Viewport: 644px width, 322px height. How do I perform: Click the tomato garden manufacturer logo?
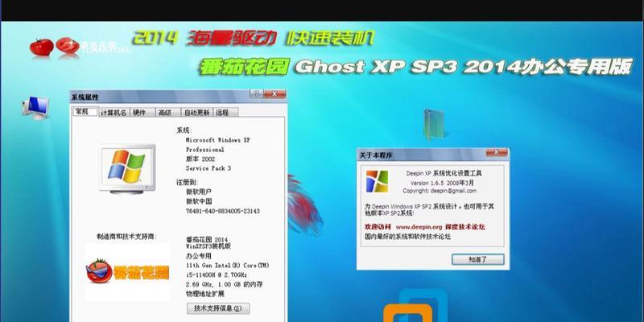tap(128, 271)
